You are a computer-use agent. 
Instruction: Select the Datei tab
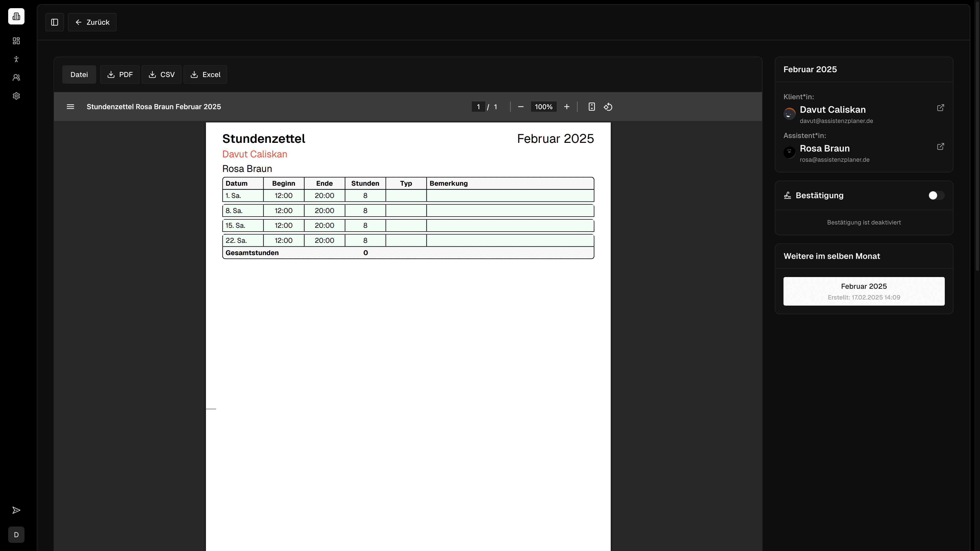pos(79,74)
